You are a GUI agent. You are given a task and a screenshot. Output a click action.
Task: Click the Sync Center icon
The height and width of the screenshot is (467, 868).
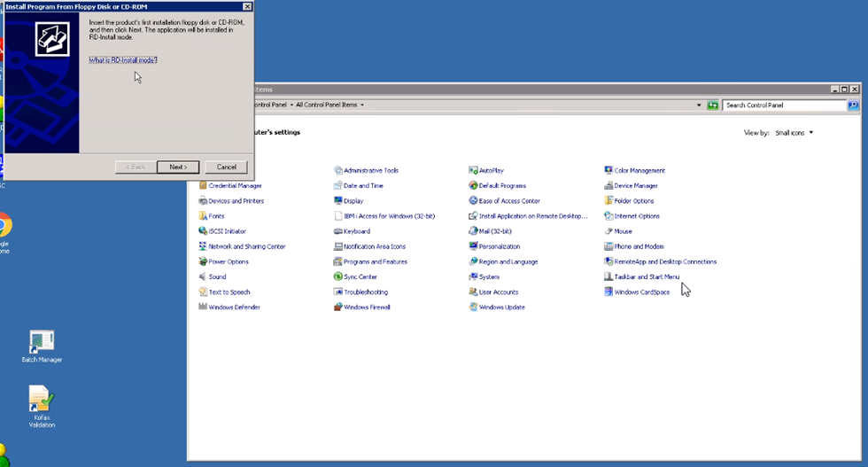[338, 277]
